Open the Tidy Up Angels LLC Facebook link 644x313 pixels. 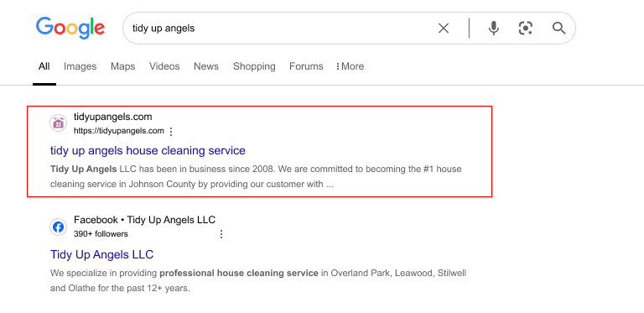pyautogui.click(x=101, y=254)
